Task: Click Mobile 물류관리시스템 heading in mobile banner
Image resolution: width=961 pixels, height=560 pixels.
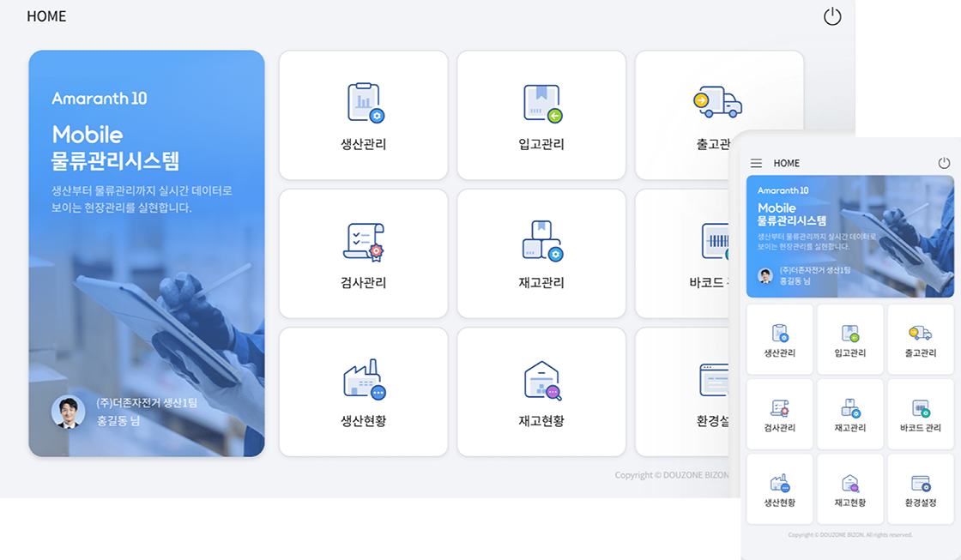Action: [x=792, y=214]
